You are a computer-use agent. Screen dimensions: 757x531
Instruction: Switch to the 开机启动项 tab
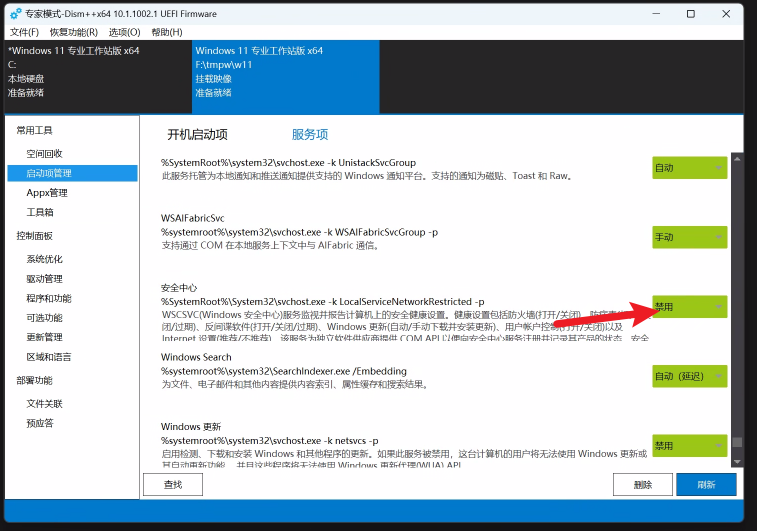click(197, 135)
